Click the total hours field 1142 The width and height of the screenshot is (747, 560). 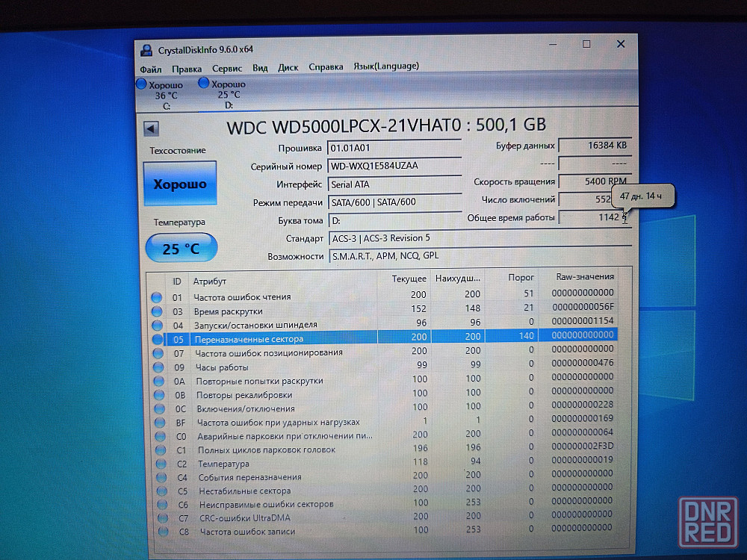tap(595, 217)
